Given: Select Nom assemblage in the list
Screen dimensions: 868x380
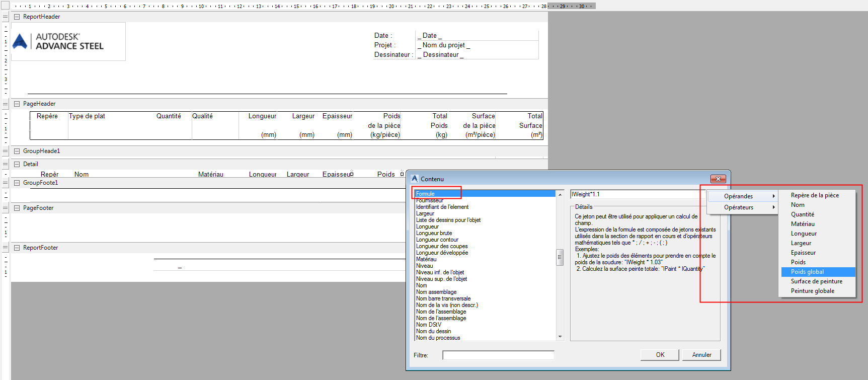Looking at the screenshot, I should pos(485,292).
